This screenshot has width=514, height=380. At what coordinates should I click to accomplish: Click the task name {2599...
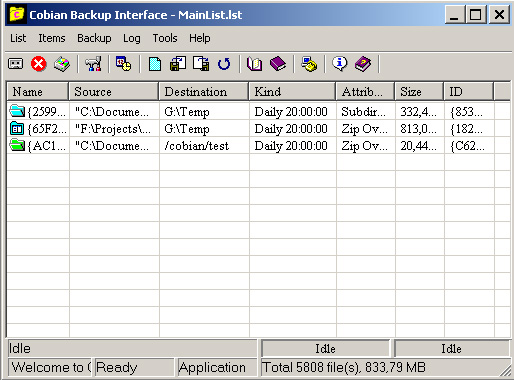click(x=47, y=112)
